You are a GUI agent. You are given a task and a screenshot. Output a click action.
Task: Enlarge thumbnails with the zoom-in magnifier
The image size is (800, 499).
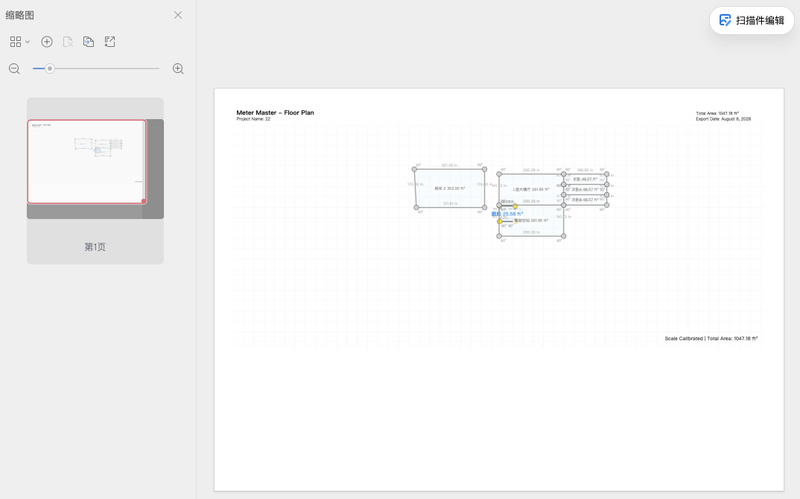(x=178, y=68)
